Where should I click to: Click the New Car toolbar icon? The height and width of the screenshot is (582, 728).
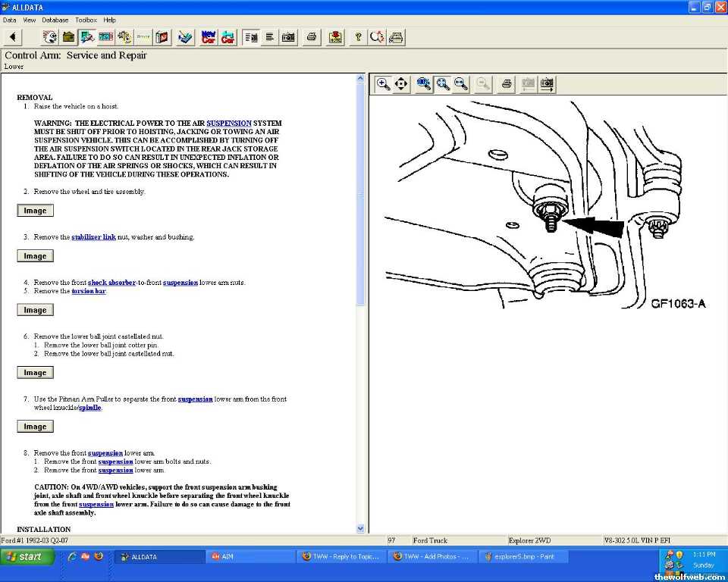click(x=209, y=37)
